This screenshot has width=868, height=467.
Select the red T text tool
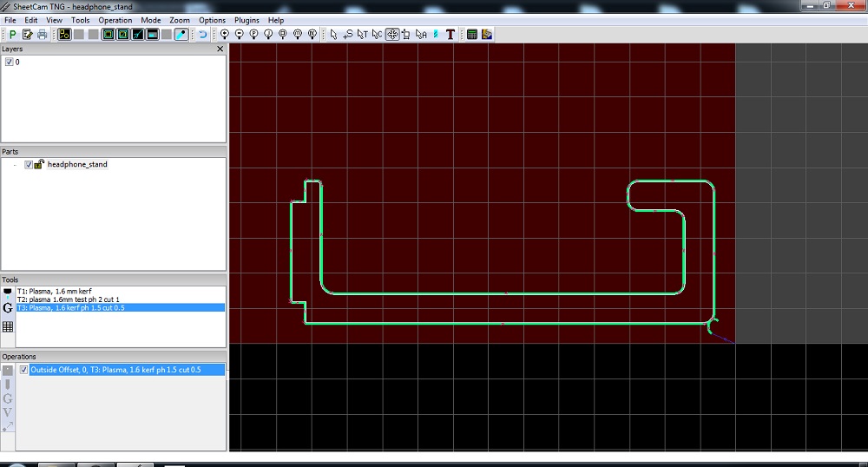[450, 35]
